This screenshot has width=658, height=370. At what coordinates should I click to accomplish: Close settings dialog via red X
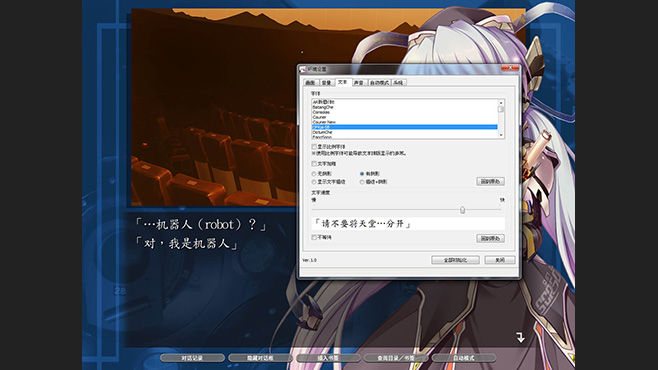[510, 68]
